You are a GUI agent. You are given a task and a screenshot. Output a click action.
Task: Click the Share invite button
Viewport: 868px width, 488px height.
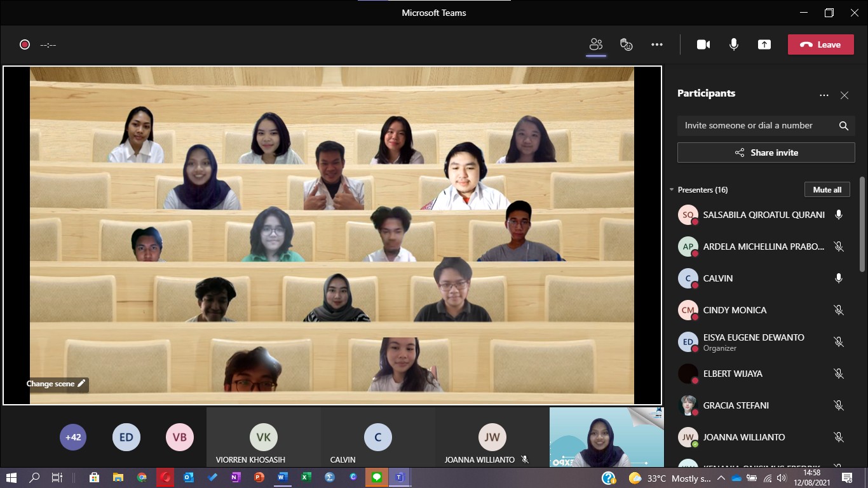(766, 152)
